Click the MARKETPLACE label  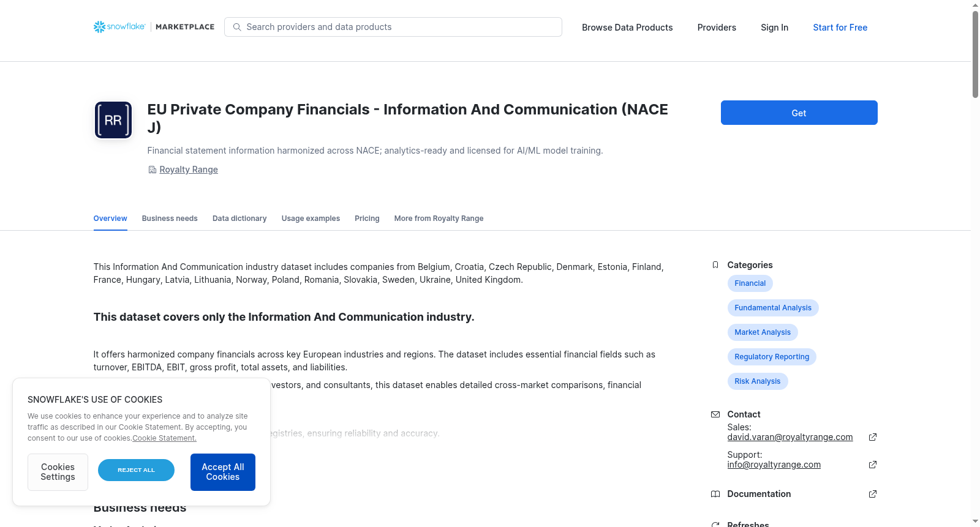click(x=185, y=27)
